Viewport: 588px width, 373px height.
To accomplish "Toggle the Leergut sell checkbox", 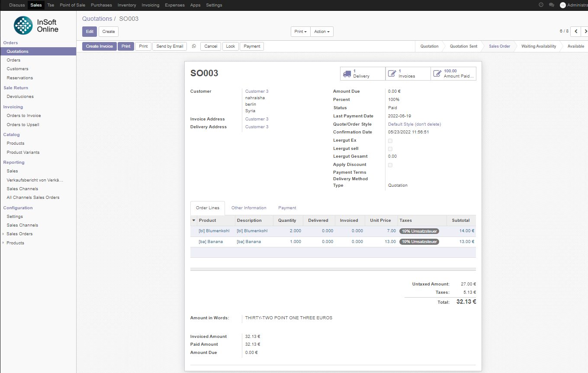I will point(390,149).
